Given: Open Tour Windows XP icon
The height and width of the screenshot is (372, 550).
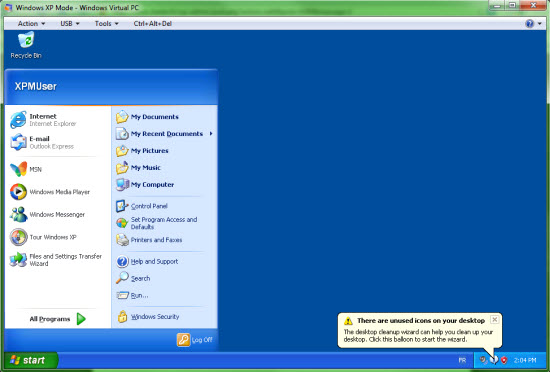Looking at the screenshot, I should [x=18, y=237].
